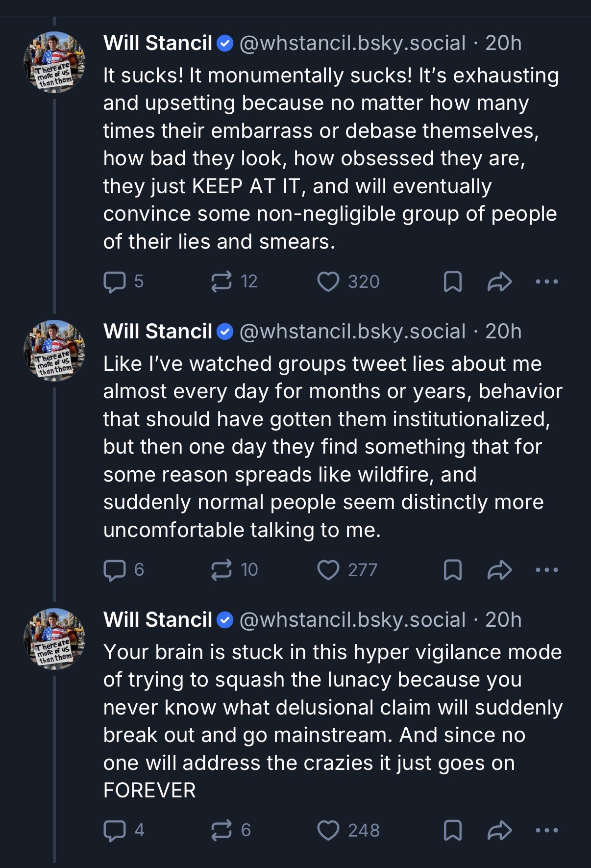Open Will Stancil's profile name in first post
This screenshot has width=591, height=868.
coord(158,43)
